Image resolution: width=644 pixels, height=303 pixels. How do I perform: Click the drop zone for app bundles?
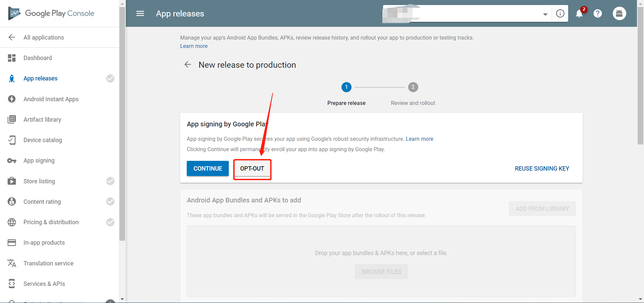pos(381,261)
